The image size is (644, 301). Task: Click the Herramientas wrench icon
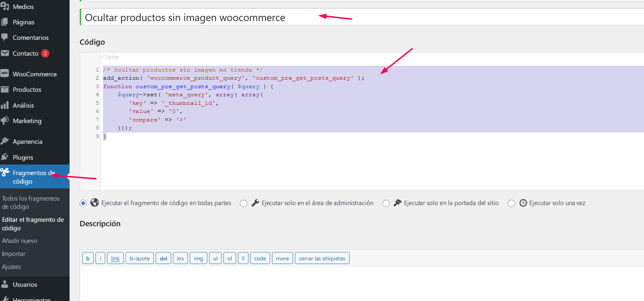pos(5,299)
